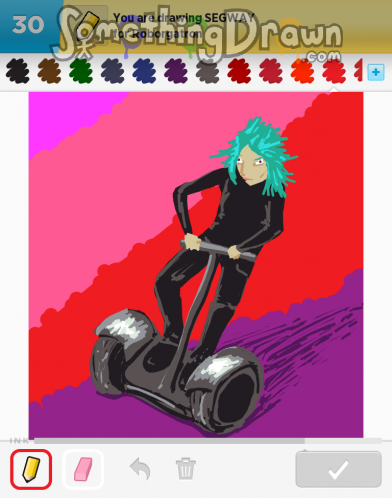Click the ink level bar
Image resolution: width=392 pixels, height=498 pixels.
208,441
